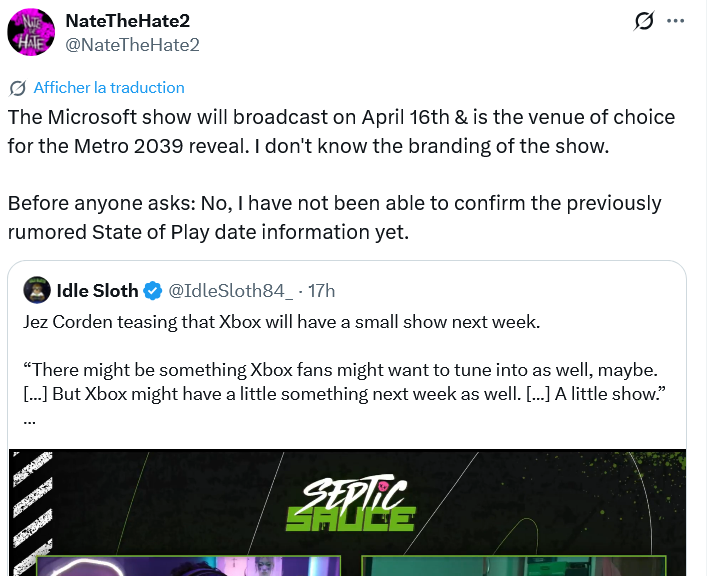Click the Grok icon beside the tweet

645,21
